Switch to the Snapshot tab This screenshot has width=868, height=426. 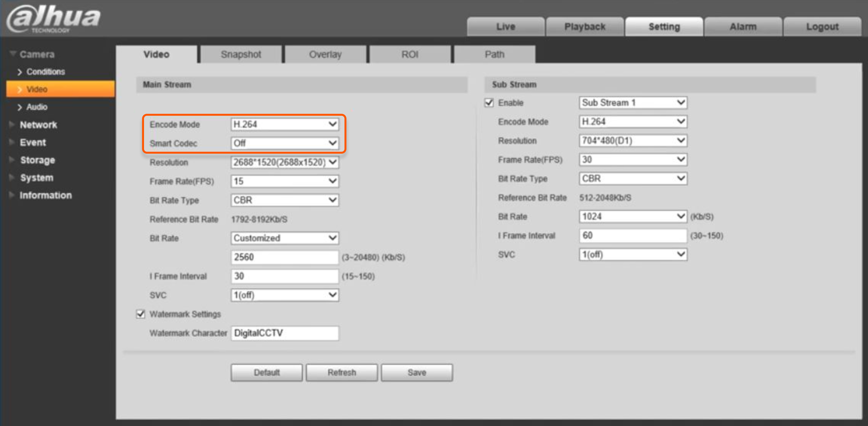click(241, 54)
